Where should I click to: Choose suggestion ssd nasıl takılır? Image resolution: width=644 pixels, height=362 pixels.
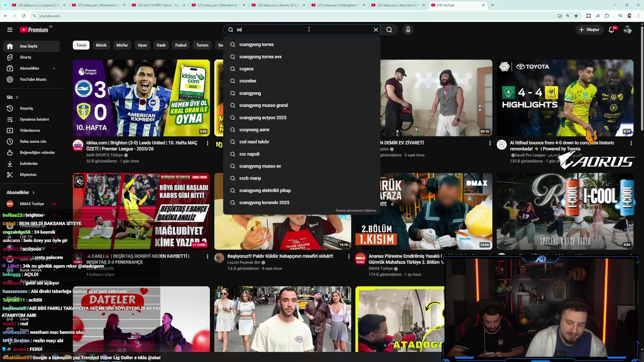[302, 142]
